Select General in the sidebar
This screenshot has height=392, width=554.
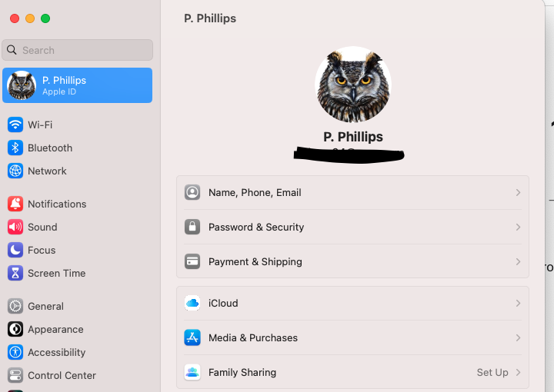[x=45, y=306]
